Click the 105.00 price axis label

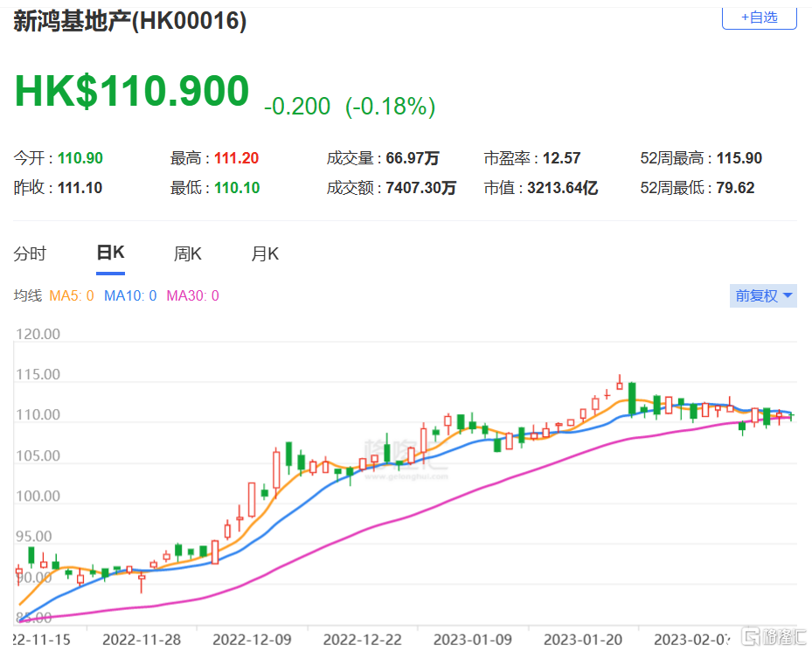38,455
